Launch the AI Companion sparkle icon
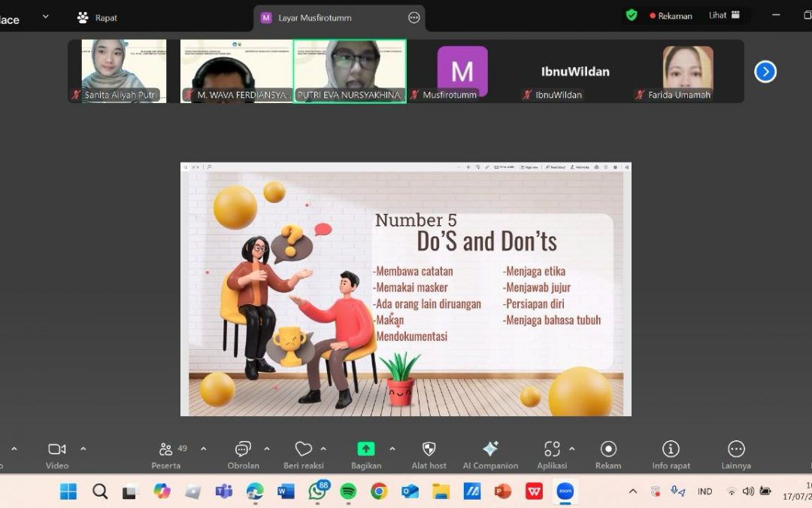 [490, 450]
